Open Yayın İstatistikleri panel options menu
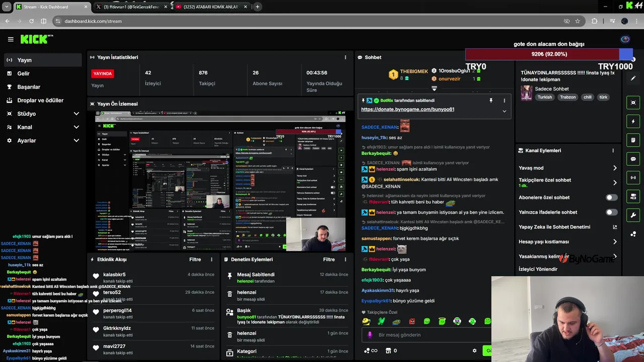 (345, 57)
